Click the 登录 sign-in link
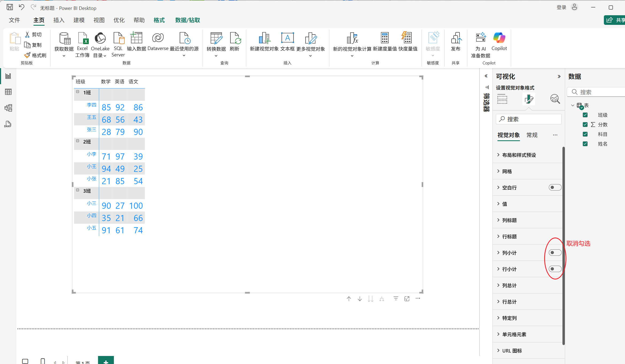This screenshot has height=364, width=625. (x=561, y=7)
